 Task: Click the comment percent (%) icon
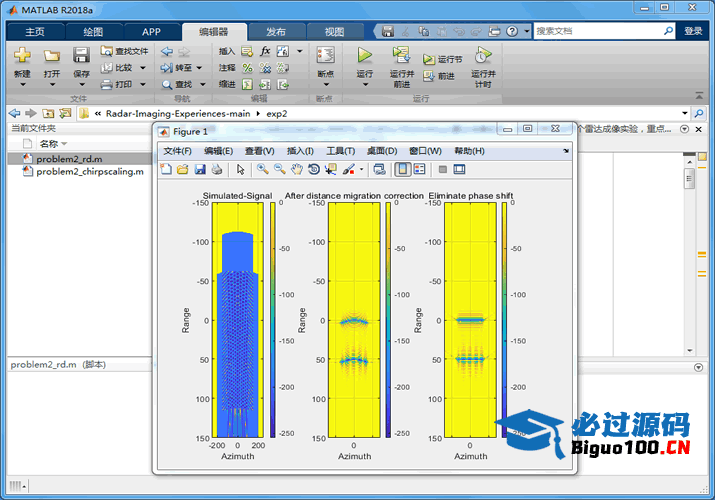[247, 68]
